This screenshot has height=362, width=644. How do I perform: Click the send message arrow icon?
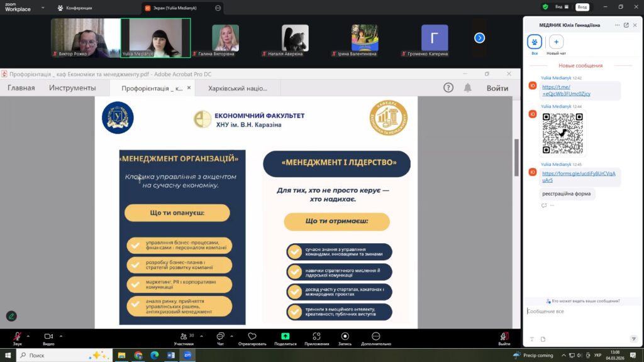(x=634, y=339)
